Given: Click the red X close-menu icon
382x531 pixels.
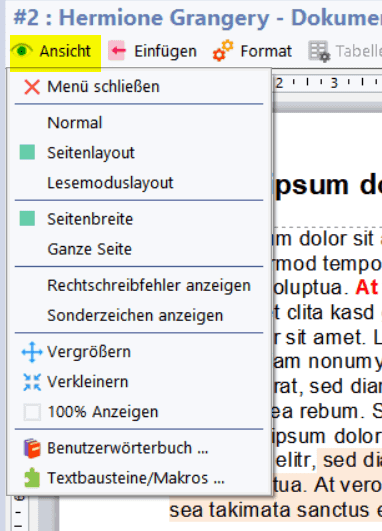Looking at the screenshot, I should 32,87.
